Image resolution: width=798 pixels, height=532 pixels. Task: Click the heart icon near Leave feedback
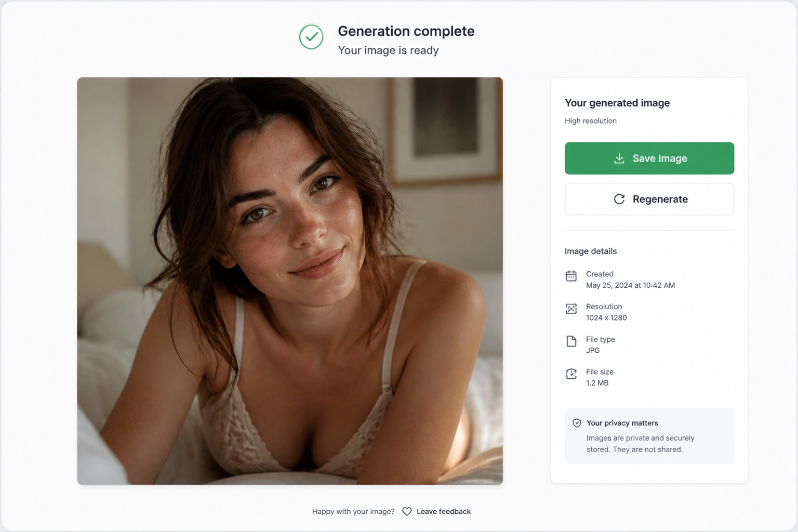(x=407, y=512)
